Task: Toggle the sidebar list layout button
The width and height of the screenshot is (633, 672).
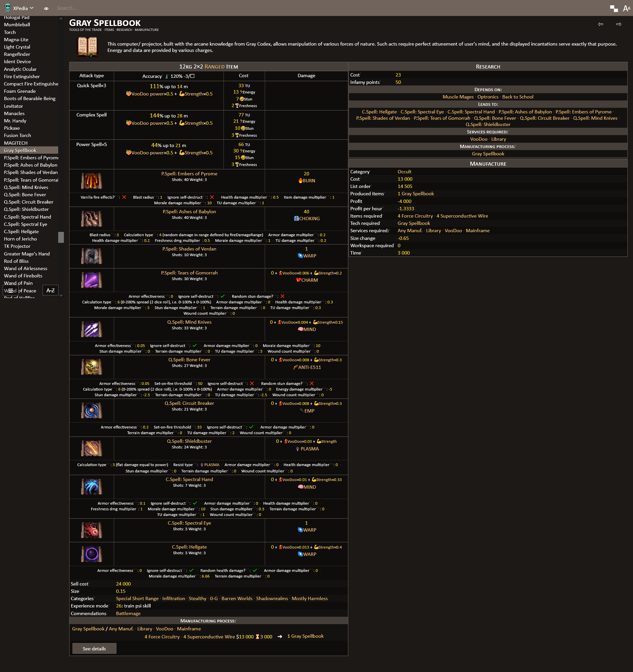Action: [10, 290]
